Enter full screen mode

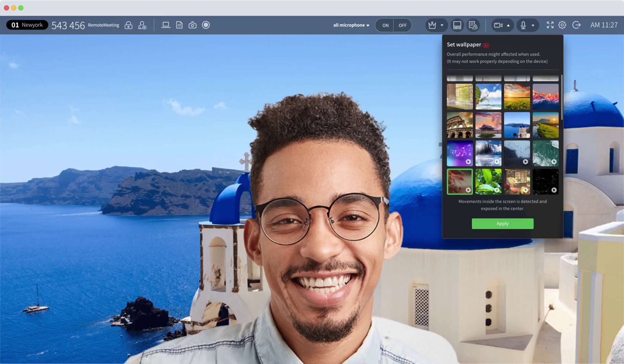(550, 25)
